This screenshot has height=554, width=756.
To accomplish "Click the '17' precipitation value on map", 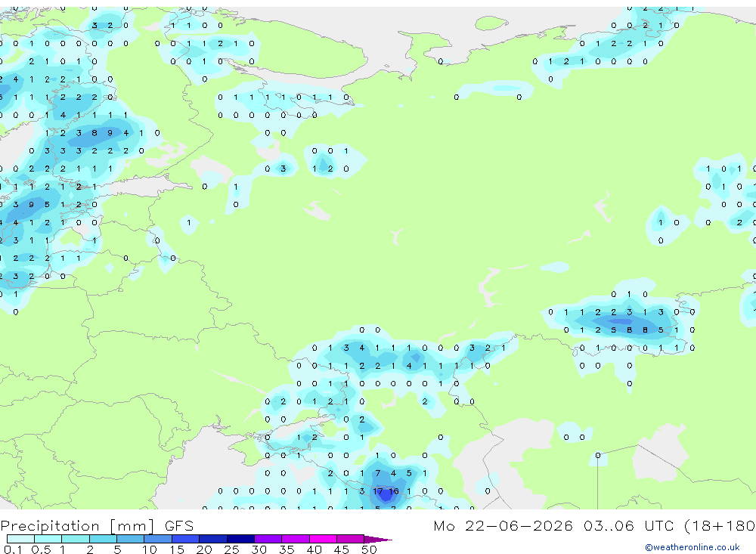I will [x=377, y=491].
